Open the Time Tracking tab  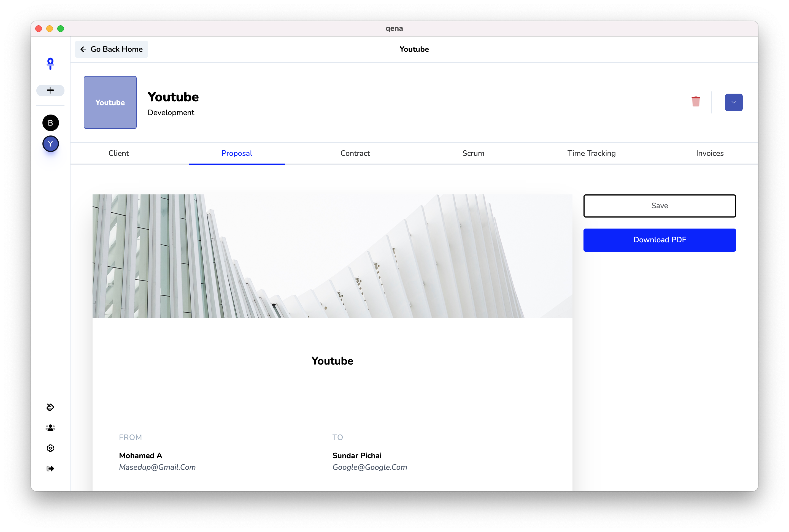[591, 153]
